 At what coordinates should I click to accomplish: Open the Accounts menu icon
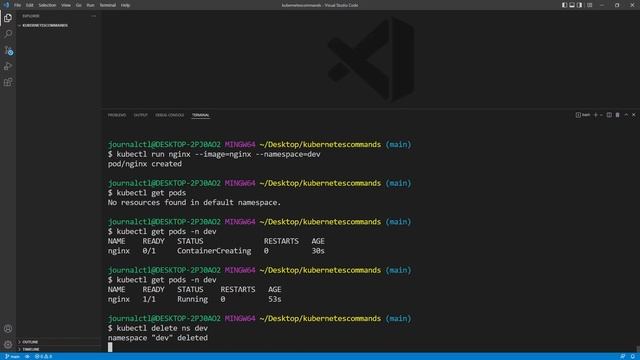(8, 329)
